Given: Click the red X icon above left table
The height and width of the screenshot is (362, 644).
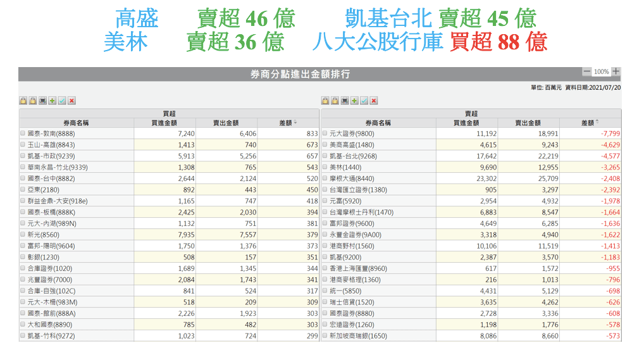Looking at the screenshot, I should 71,101.
